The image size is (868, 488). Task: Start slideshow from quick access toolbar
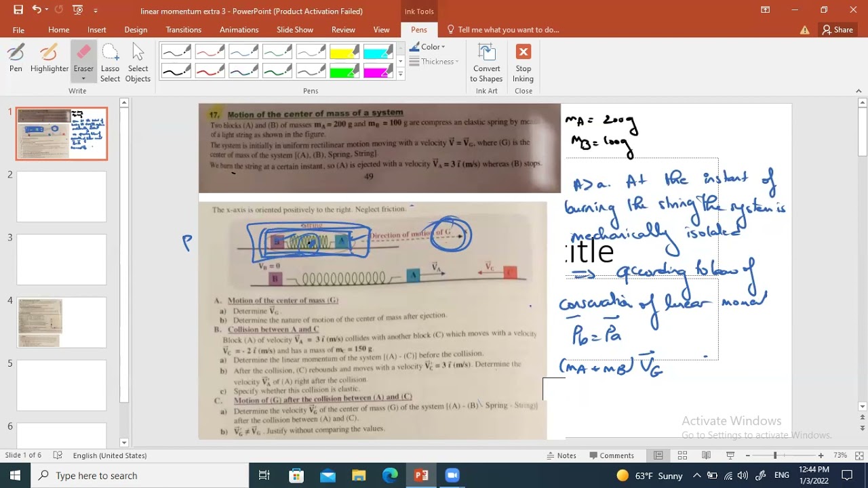[x=77, y=10]
